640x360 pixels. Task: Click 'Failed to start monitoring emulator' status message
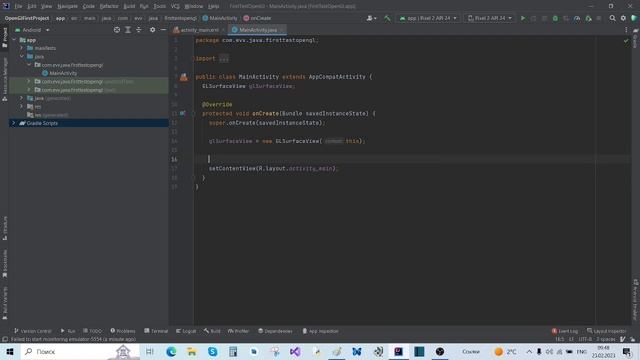[x=73, y=339]
